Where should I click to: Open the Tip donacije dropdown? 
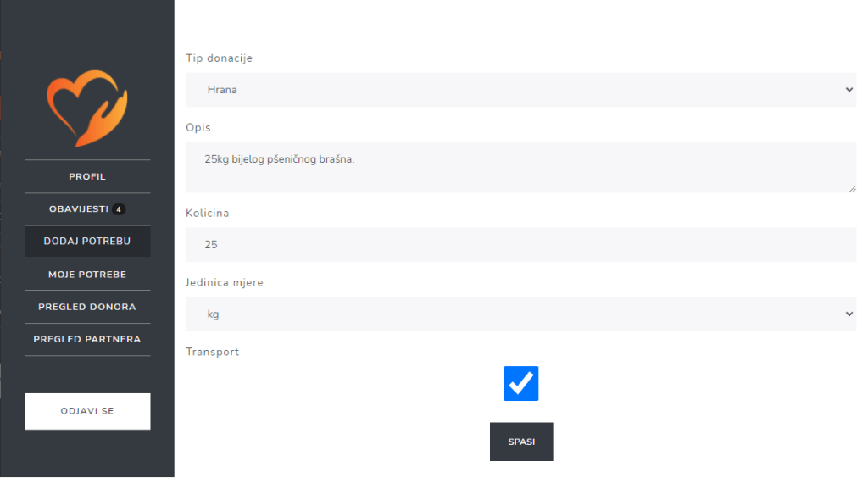point(520,90)
